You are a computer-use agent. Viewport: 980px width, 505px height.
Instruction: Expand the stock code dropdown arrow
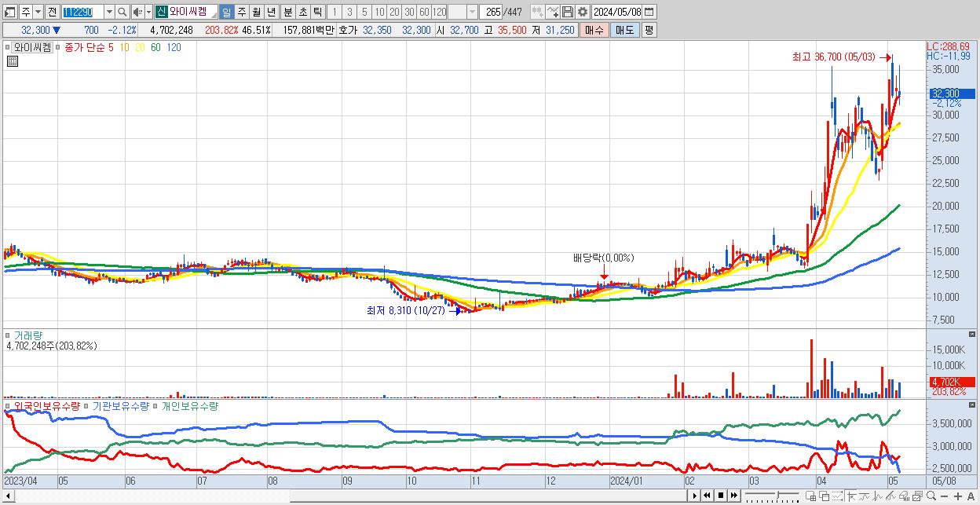[x=109, y=12]
